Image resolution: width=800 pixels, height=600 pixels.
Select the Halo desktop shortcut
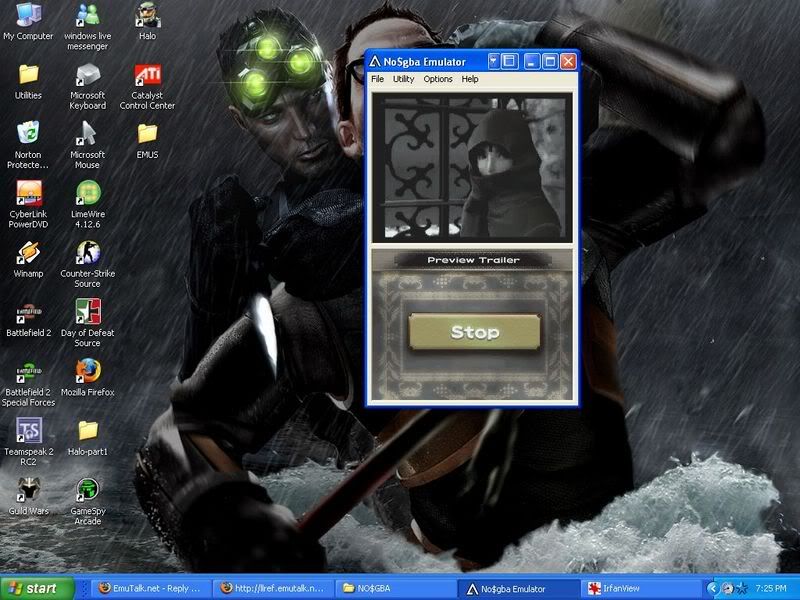147,21
